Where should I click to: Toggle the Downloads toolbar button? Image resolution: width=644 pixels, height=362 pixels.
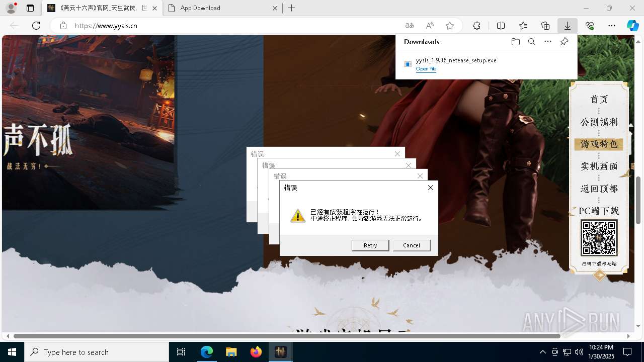click(568, 26)
